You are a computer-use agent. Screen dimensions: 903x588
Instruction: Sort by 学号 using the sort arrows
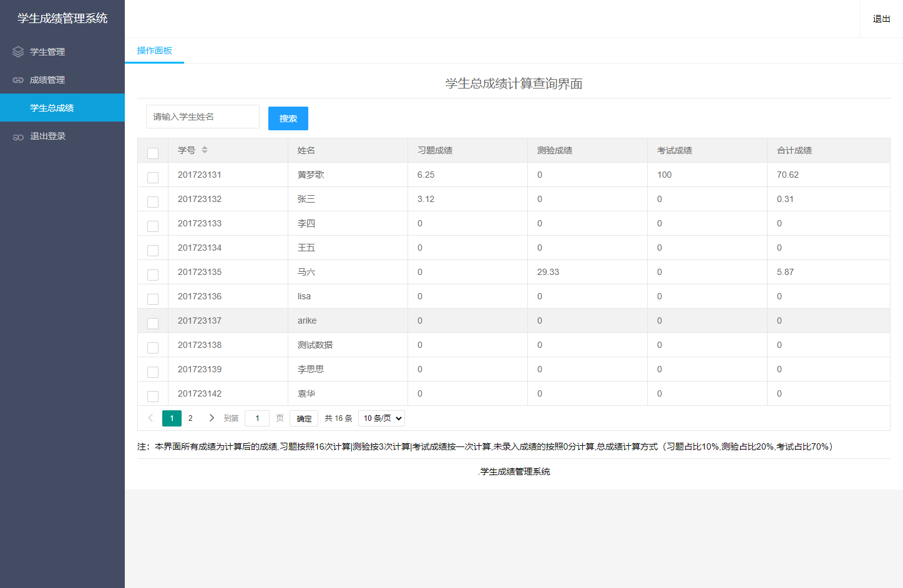click(205, 150)
